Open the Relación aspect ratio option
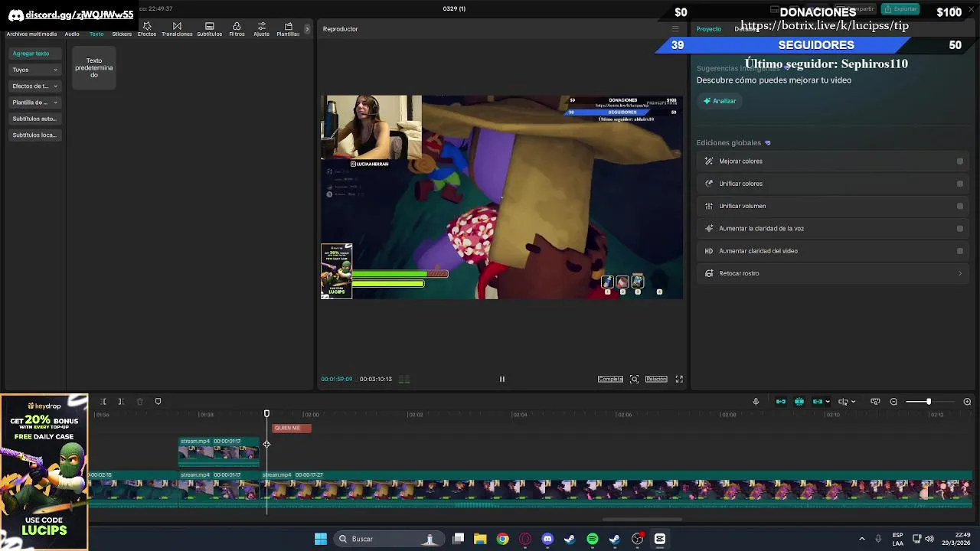This screenshot has height=551, width=980. click(656, 379)
